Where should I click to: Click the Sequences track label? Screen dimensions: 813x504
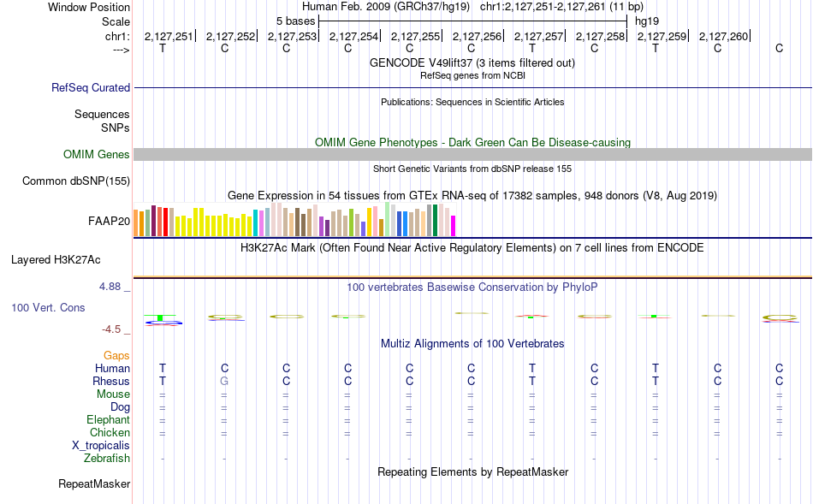coord(102,114)
